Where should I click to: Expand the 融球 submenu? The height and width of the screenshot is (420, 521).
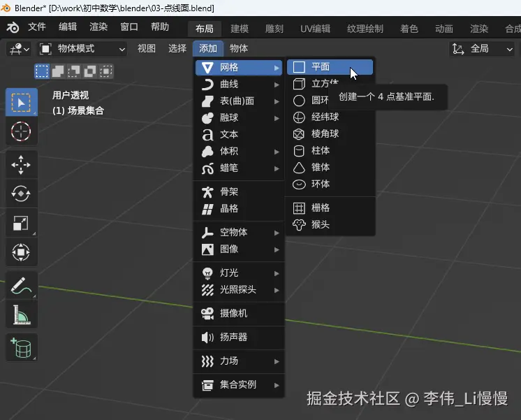point(239,117)
